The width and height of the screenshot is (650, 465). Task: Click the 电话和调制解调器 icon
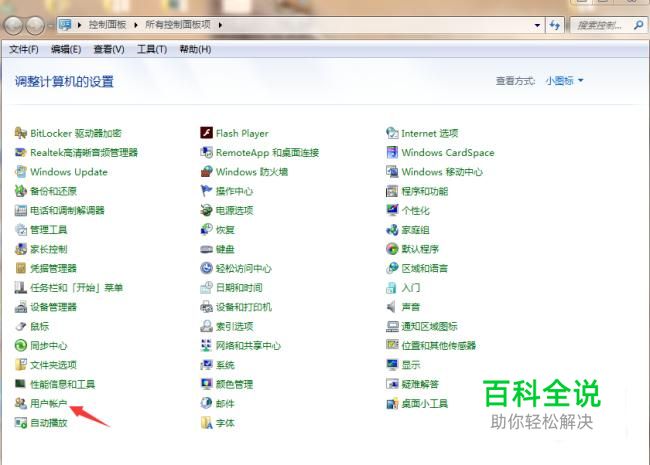pyautogui.click(x=20, y=211)
